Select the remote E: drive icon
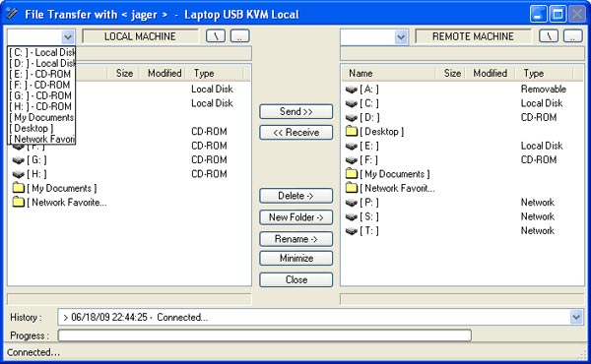Screen dimensions: 591x364 click(352, 146)
